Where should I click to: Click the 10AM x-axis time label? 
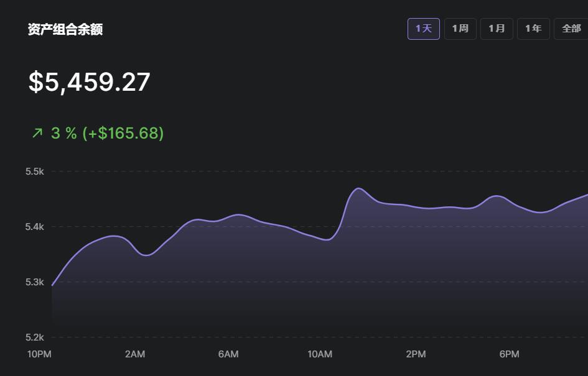tap(320, 354)
